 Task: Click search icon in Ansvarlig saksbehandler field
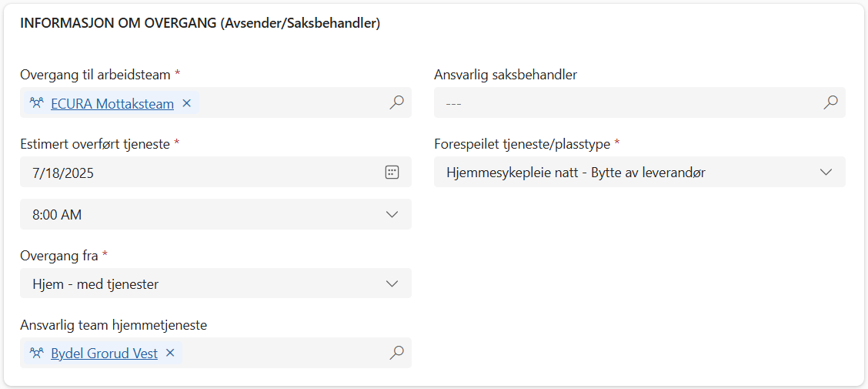[830, 102]
